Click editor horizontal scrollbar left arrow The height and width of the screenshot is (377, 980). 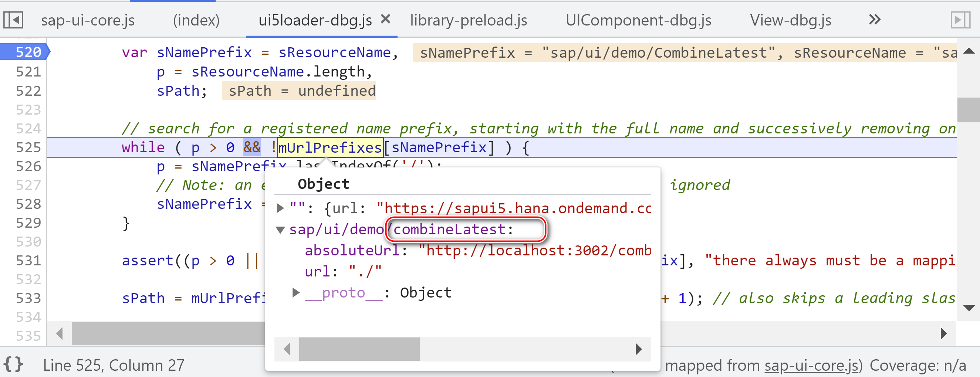click(x=59, y=334)
